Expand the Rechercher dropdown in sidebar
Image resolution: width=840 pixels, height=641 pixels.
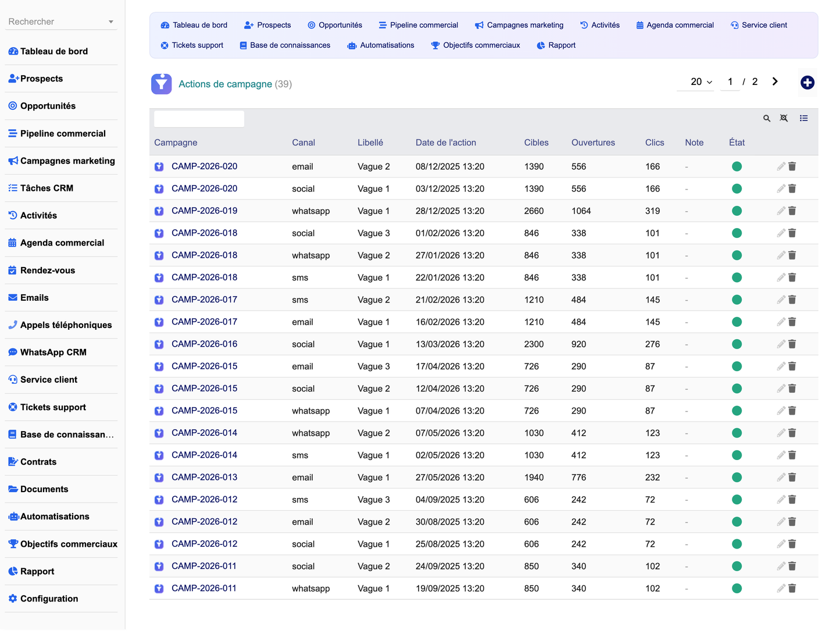click(x=110, y=22)
